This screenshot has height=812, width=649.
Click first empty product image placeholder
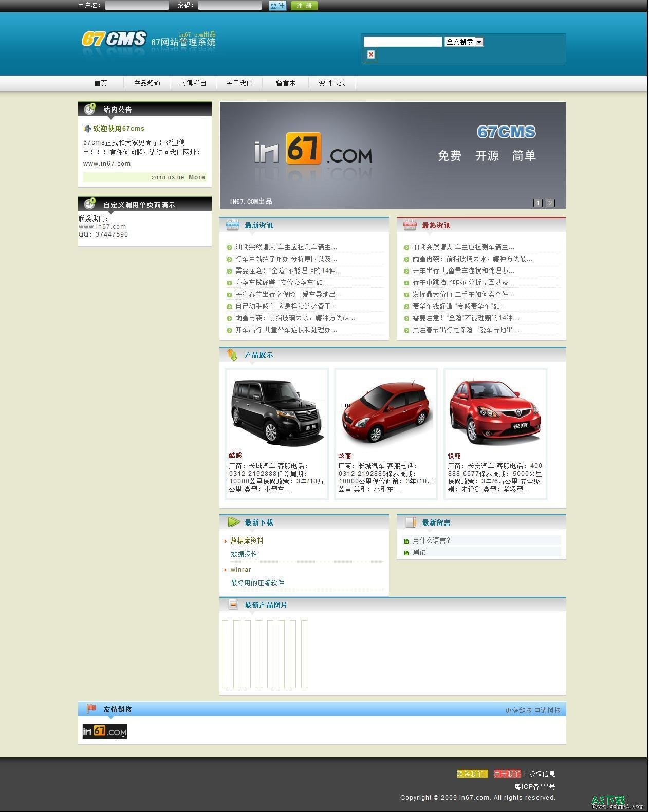click(225, 654)
